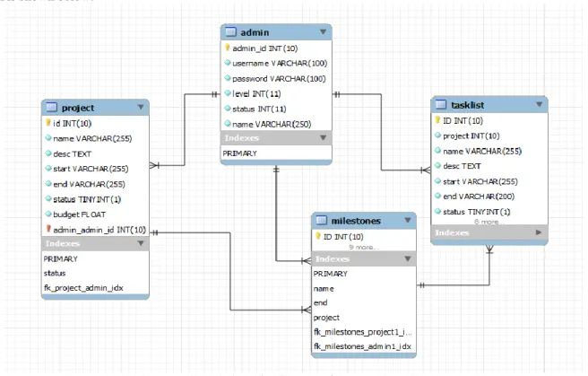Select fk_milestones_admin1_idx index
Image resolution: width=588 pixels, height=376 pixels.
click(x=362, y=346)
